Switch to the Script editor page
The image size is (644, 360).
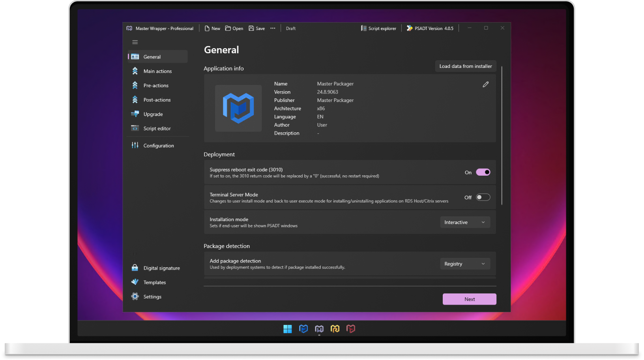point(157,129)
